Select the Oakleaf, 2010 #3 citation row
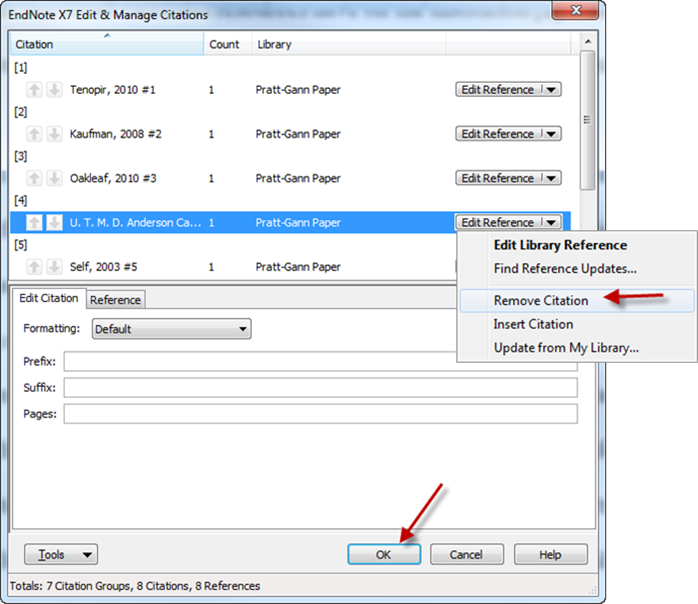 click(x=290, y=178)
